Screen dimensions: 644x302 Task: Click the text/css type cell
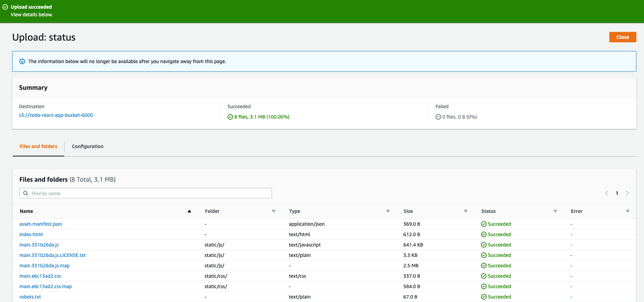tap(298, 276)
